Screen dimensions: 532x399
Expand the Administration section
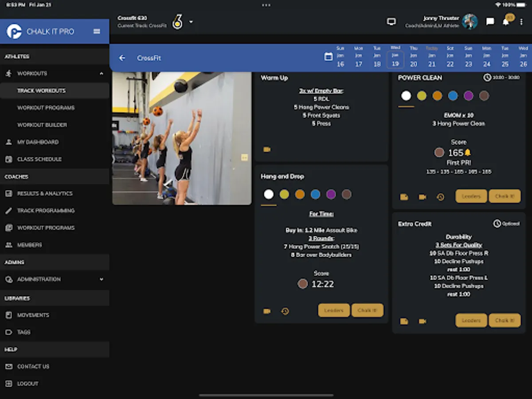(102, 279)
